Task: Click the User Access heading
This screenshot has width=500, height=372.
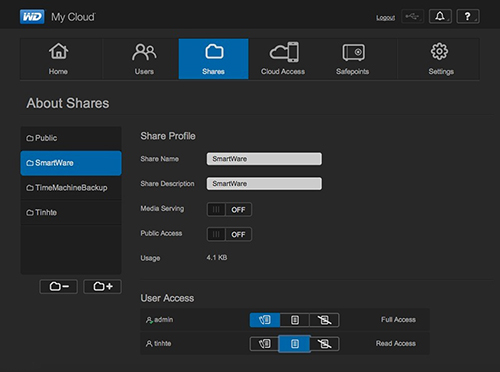Action: pyautogui.click(x=167, y=298)
